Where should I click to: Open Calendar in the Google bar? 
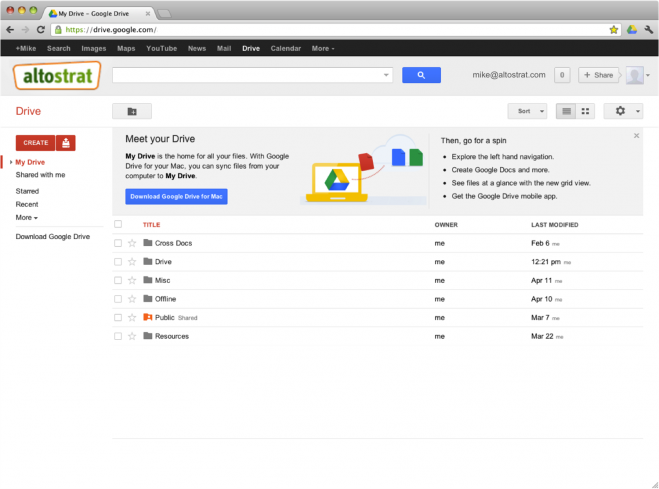286,49
